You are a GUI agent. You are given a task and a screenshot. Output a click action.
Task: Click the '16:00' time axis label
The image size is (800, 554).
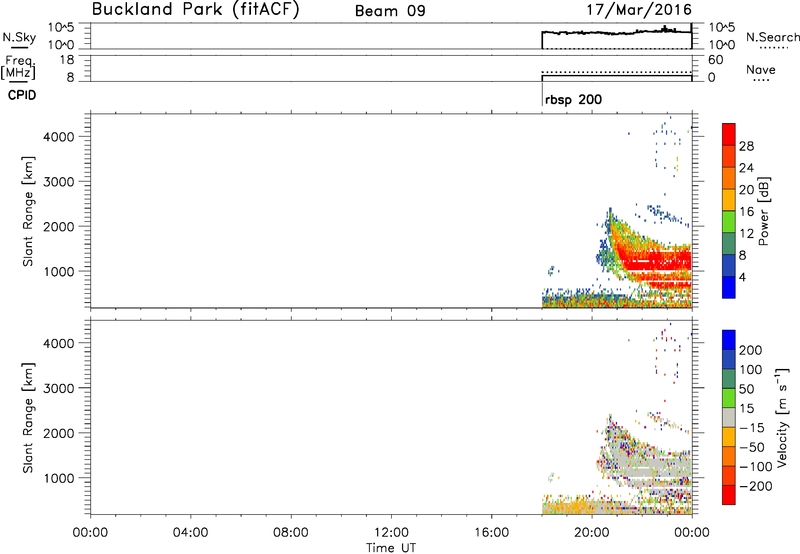point(491,533)
